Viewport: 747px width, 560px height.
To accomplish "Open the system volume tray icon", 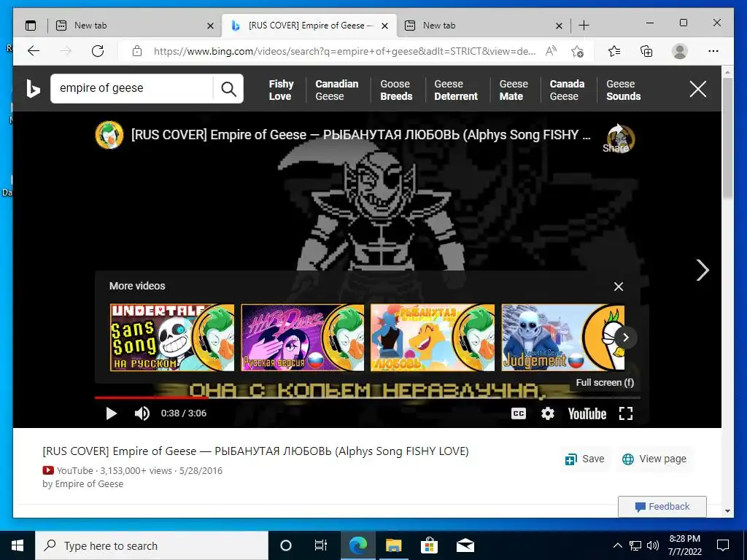I will coord(653,545).
